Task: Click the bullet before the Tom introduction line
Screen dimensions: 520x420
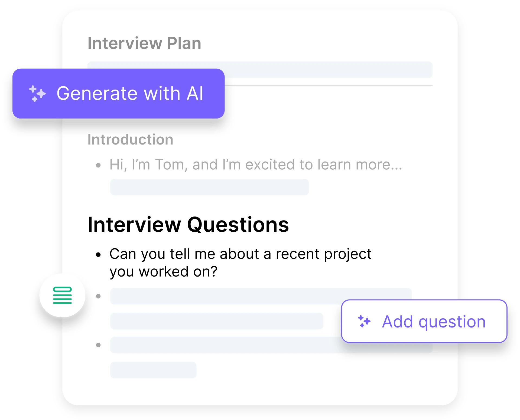Action: [99, 165]
